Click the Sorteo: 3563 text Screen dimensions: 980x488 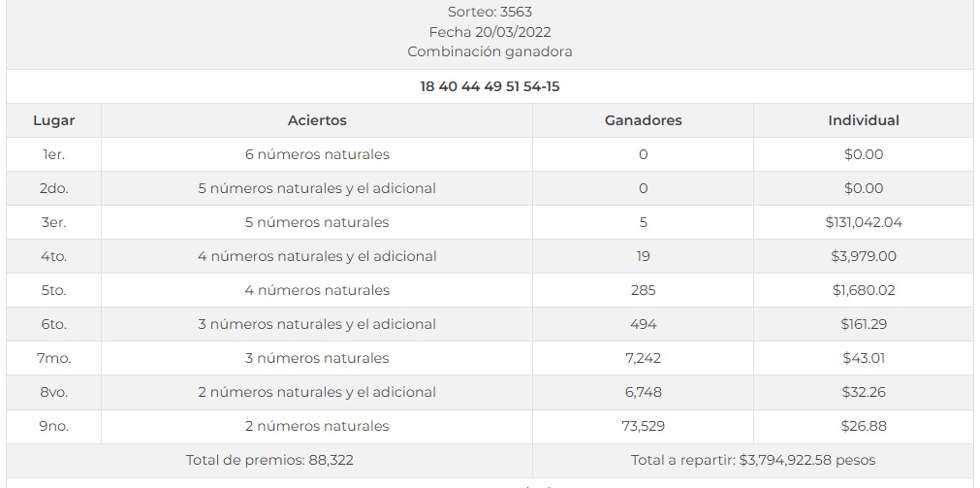pos(490,13)
